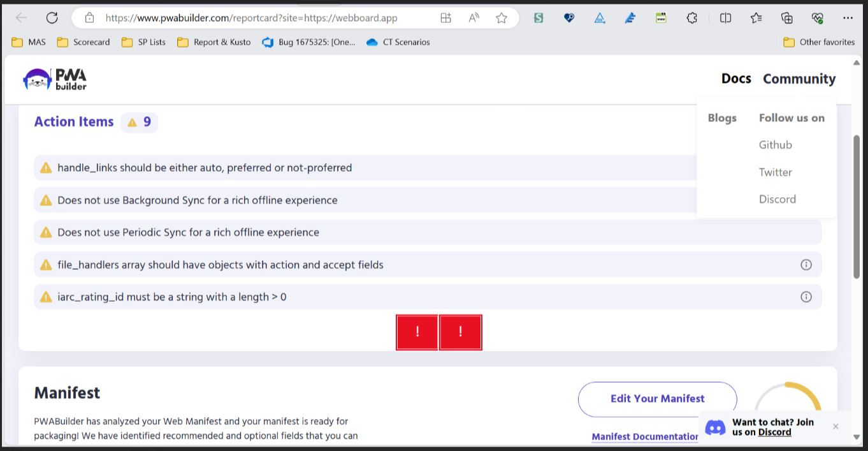The width and height of the screenshot is (868, 451).
Task: Click the read aloud icon in the address bar
Action: coord(473,18)
